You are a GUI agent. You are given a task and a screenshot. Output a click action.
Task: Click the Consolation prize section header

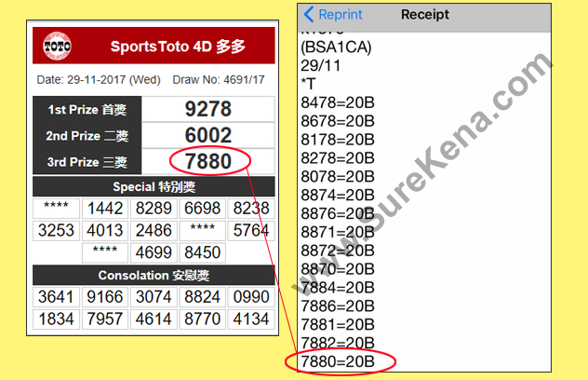(x=154, y=276)
